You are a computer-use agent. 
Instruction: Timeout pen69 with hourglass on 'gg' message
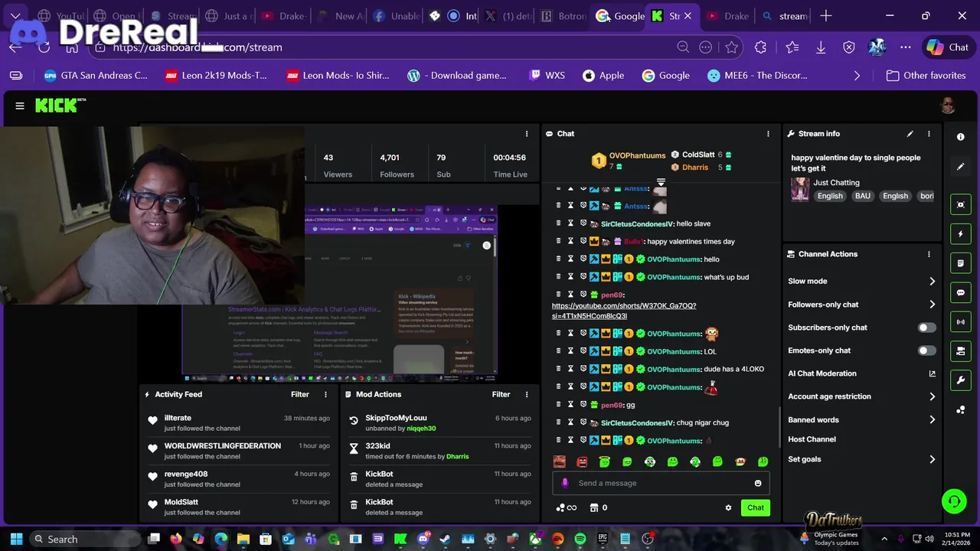[x=570, y=405]
